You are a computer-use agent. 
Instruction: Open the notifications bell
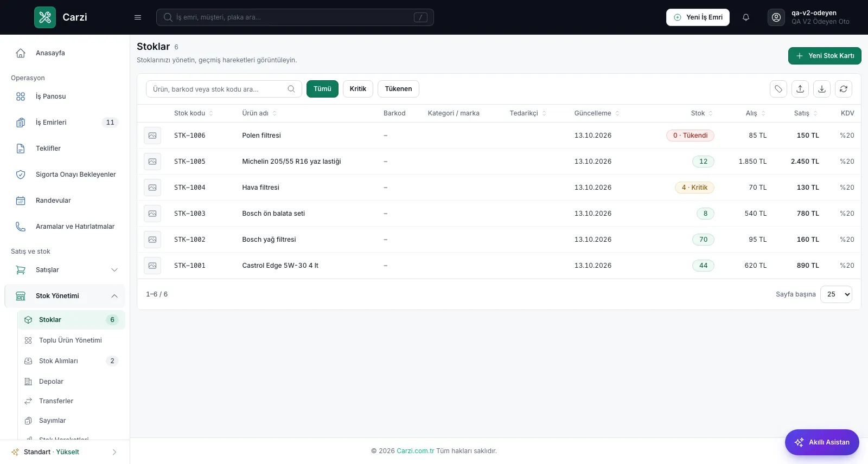tap(746, 17)
